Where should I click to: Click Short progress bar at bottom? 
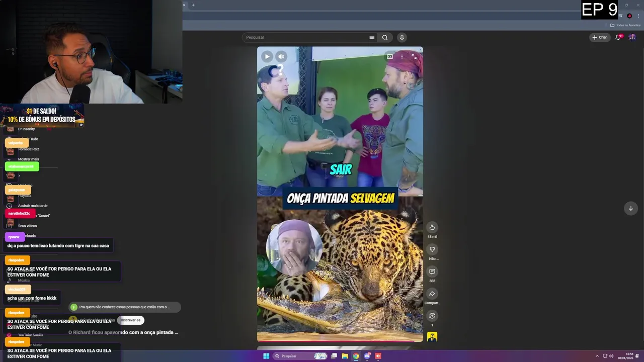click(340, 341)
